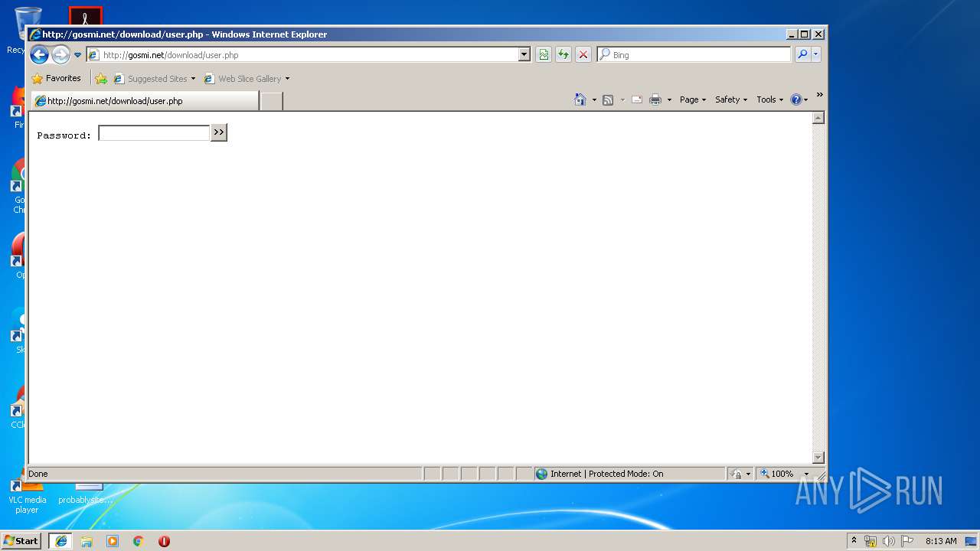The height and width of the screenshot is (551, 980).
Task: Click the Forward navigation arrow
Action: point(60,54)
